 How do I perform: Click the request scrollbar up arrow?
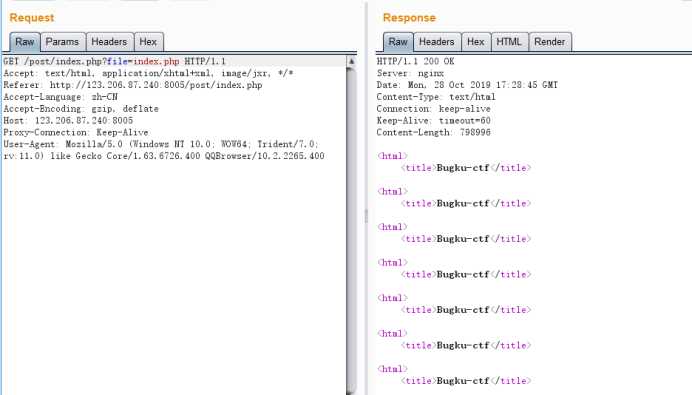click(x=351, y=61)
